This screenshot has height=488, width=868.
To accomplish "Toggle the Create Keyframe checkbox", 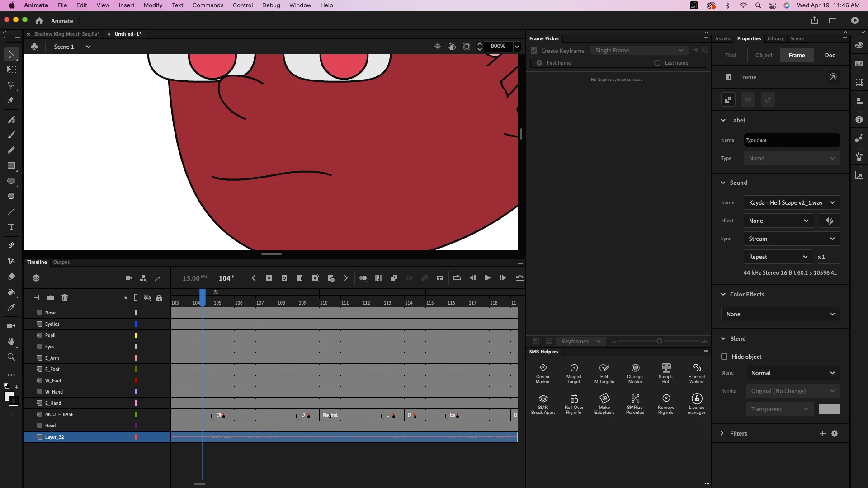I will (x=534, y=51).
